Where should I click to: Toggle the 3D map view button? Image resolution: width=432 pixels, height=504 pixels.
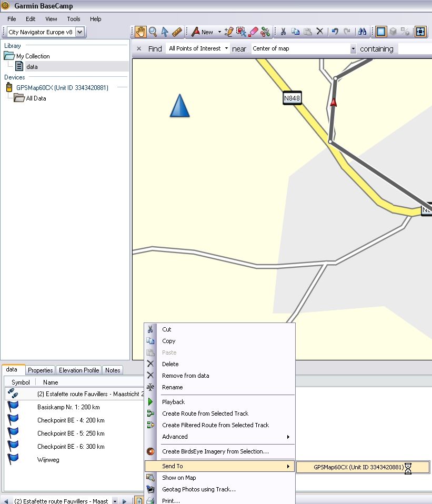pos(393,32)
